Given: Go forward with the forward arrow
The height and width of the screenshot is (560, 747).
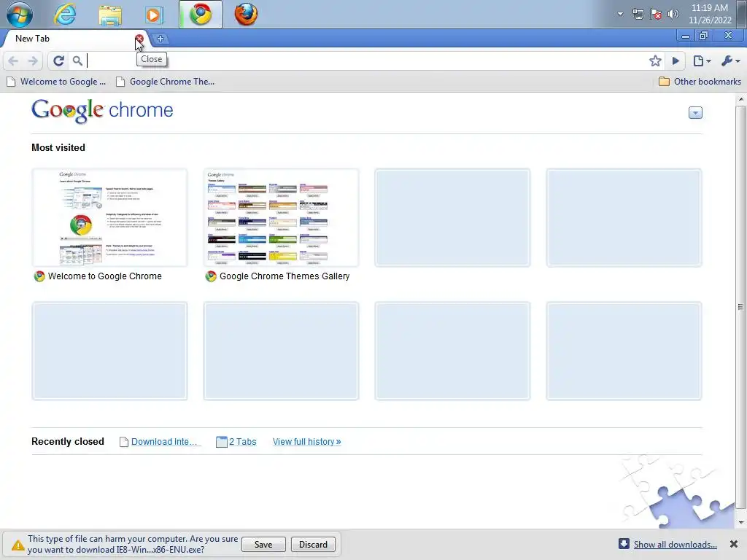Looking at the screenshot, I should [33, 61].
